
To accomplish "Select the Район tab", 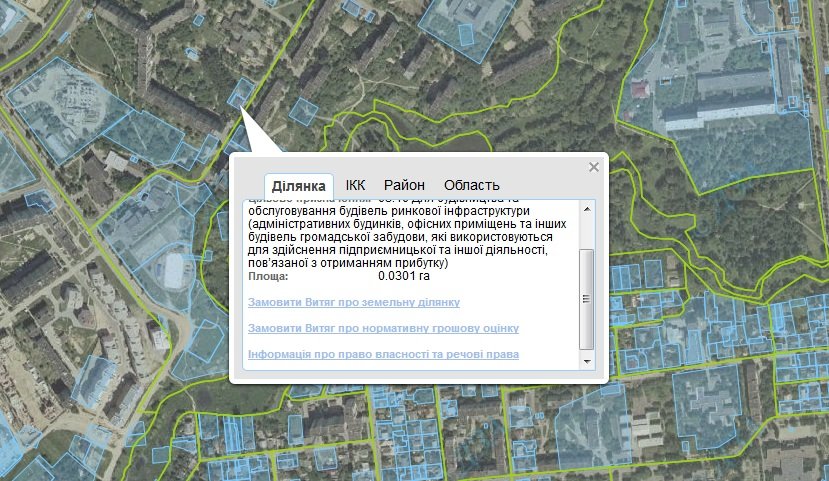I will tap(404, 185).
